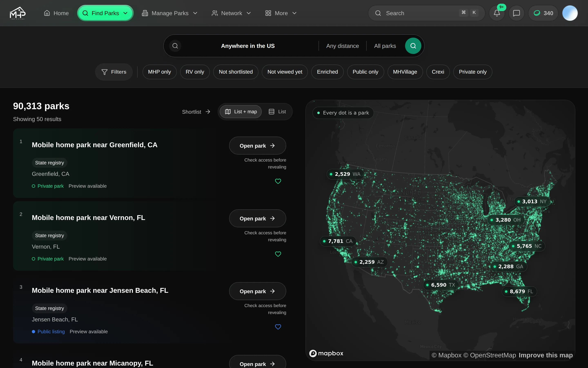Image resolution: width=588 pixels, height=368 pixels.
Task: Select the 5,765 NC map marker
Action: click(527, 246)
